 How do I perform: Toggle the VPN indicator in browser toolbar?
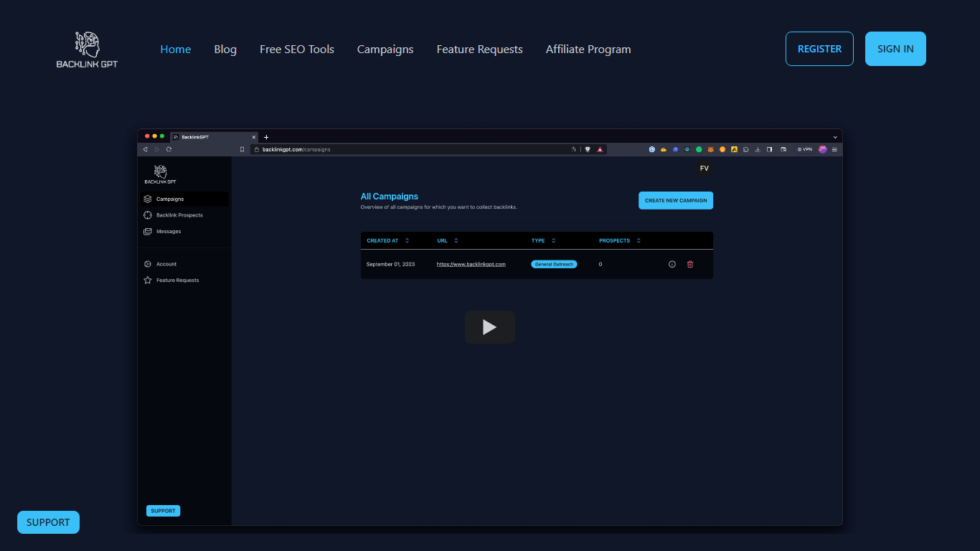click(804, 149)
